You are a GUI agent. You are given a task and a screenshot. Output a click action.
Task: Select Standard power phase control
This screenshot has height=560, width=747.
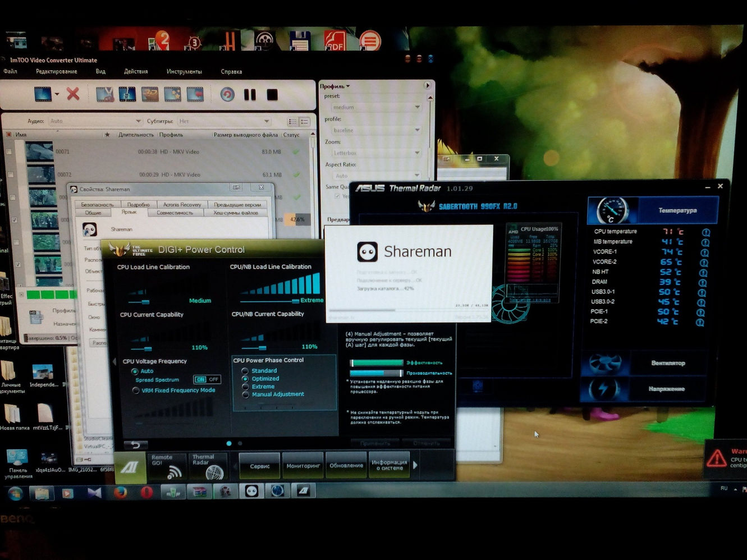point(245,371)
